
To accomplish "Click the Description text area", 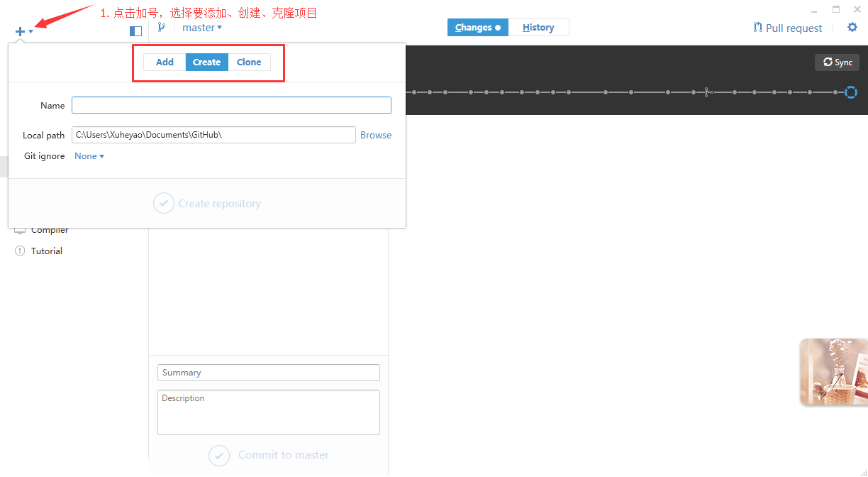I will [x=269, y=412].
